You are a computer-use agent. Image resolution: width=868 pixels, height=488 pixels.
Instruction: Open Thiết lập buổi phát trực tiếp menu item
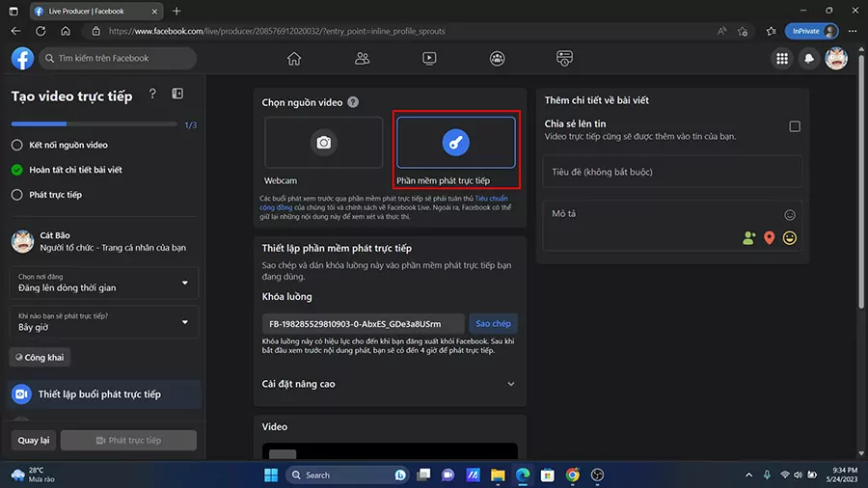coord(103,393)
